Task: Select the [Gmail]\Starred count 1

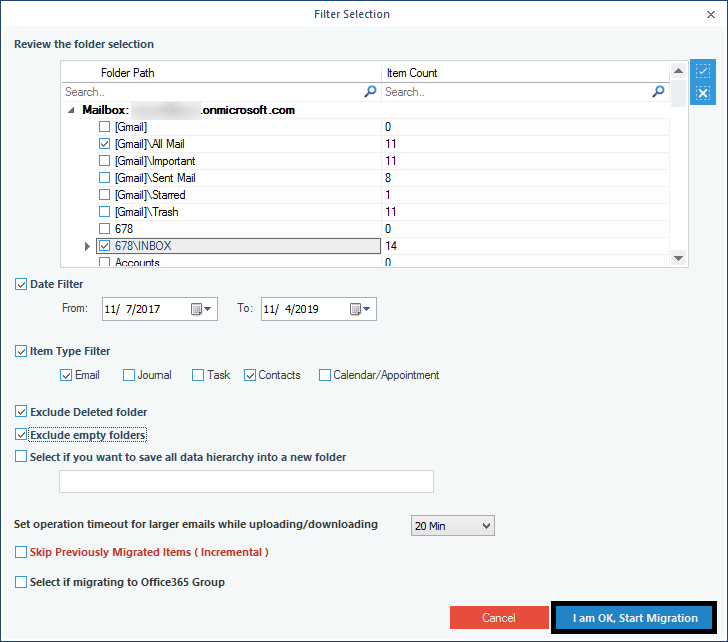Action: (388, 195)
